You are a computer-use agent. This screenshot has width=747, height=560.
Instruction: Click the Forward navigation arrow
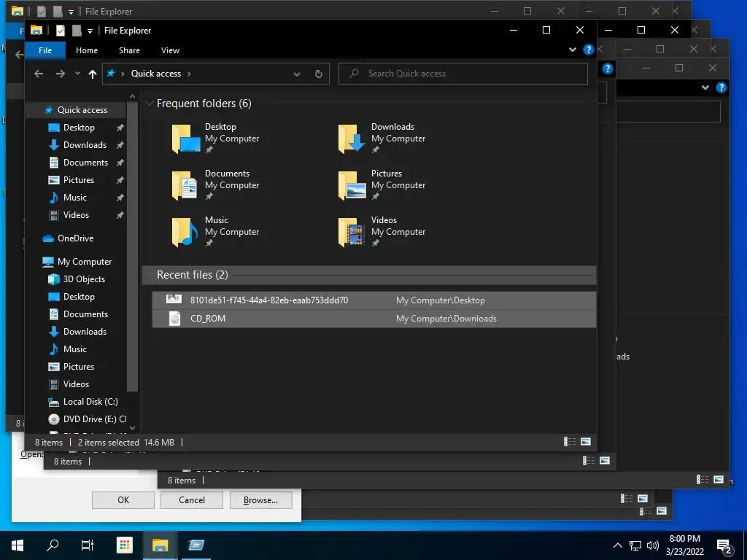(x=60, y=74)
